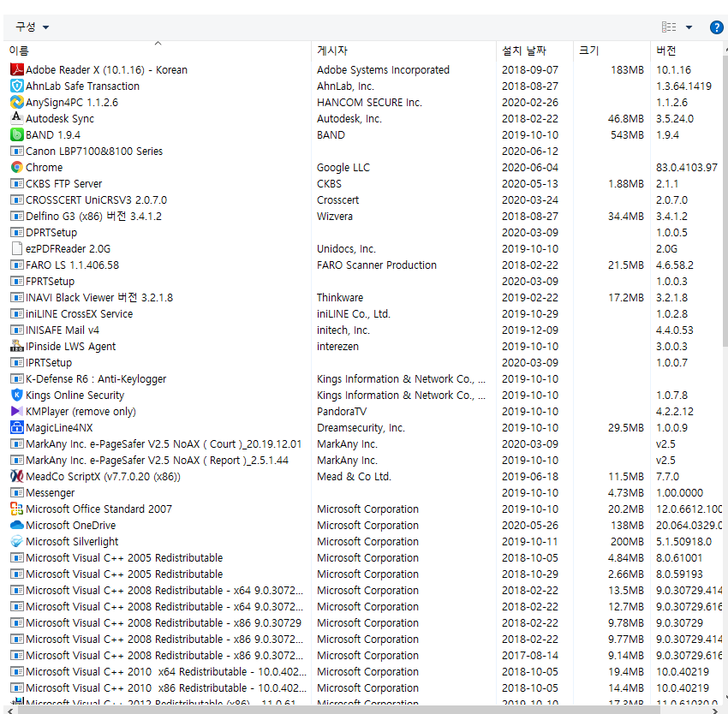Click the size value 543MB
The height and width of the screenshot is (714, 728).
[627, 134]
